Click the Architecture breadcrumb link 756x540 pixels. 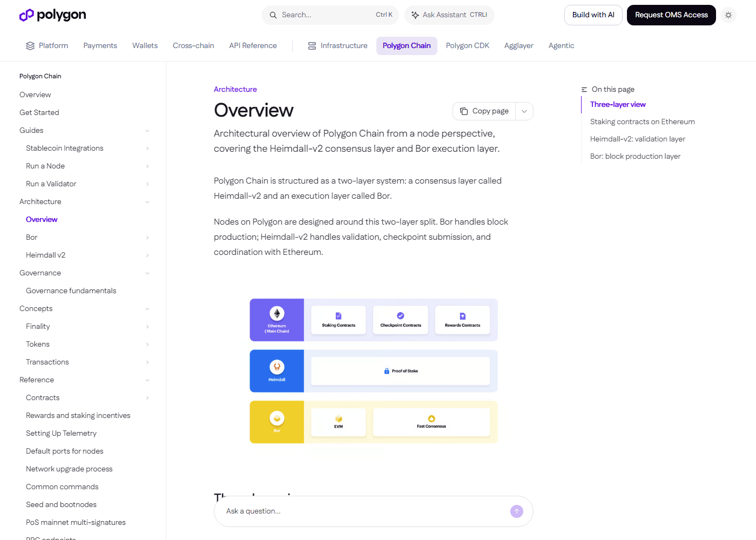(x=235, y=90)
